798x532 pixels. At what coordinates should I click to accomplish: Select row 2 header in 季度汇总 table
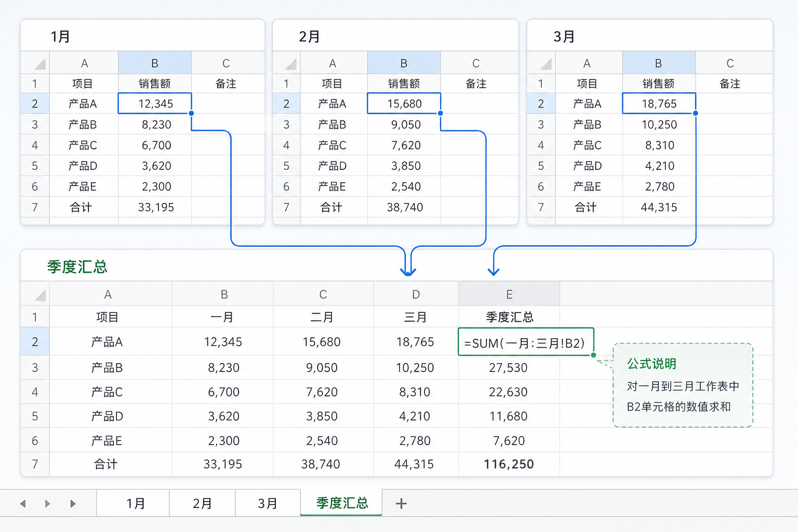(35, 342)
